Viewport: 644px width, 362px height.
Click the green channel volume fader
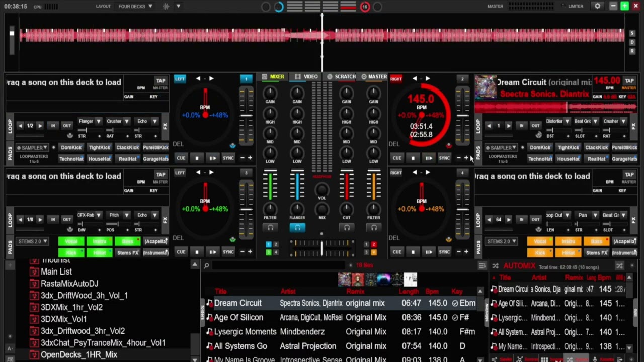[270, 185]
